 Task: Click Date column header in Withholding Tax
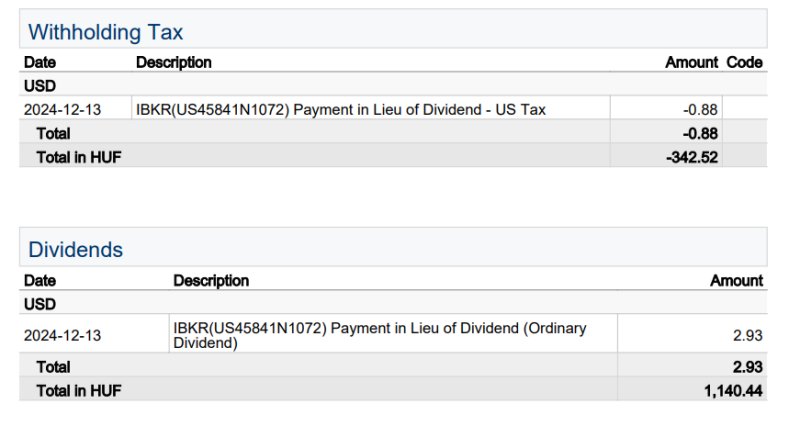point(40,62)
